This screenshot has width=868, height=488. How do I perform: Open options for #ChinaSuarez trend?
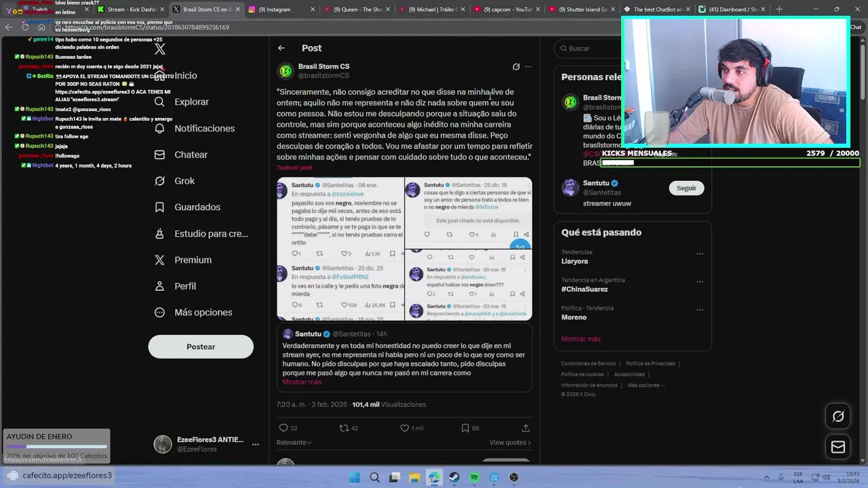click(x=700, y=282)
